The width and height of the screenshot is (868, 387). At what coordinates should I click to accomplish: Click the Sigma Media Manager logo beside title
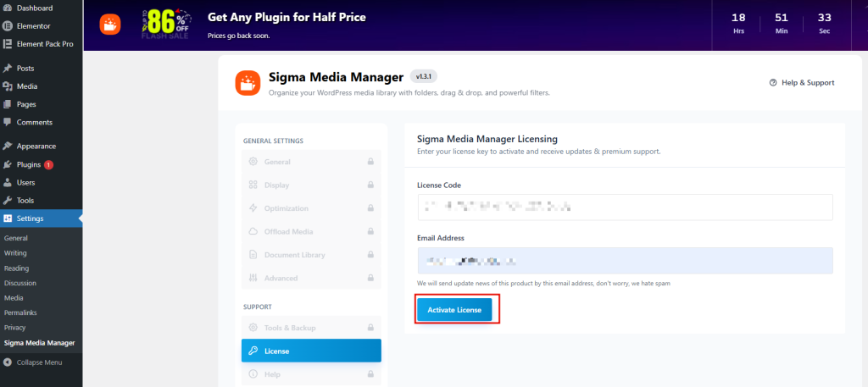pyautogui.click(x=248, y=83)
